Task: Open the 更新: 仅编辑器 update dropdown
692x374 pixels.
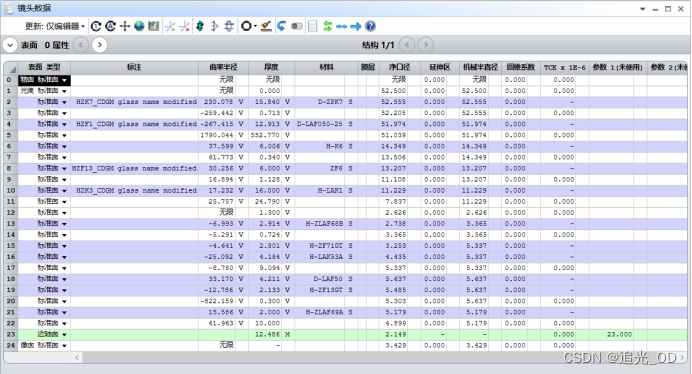Action: point(55,26)
